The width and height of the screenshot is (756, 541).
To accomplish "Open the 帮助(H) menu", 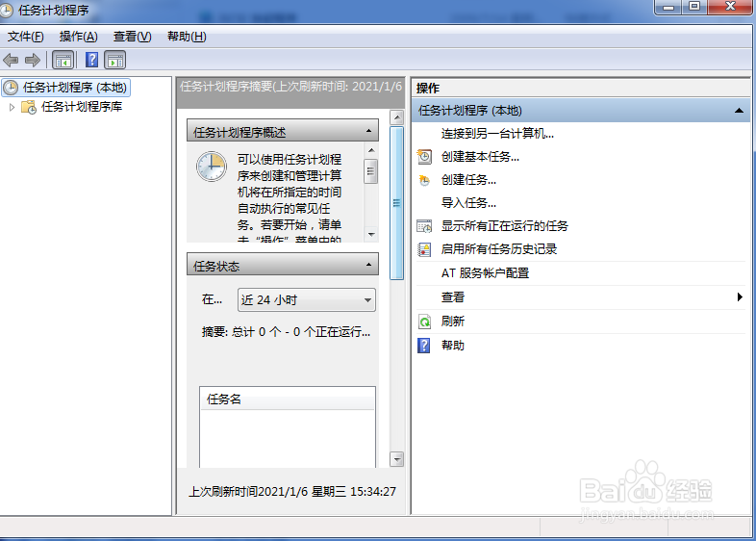I will pos(187,37).
